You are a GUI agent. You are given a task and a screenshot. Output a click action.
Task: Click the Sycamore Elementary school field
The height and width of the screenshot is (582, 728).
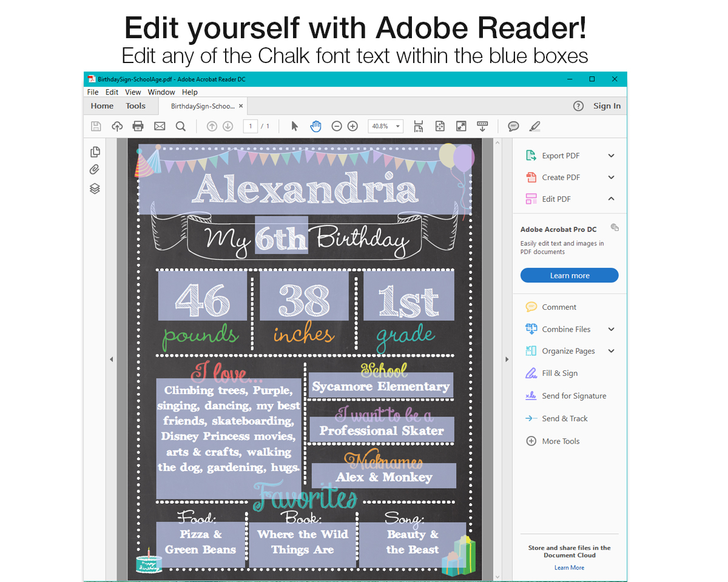(381, 386)
